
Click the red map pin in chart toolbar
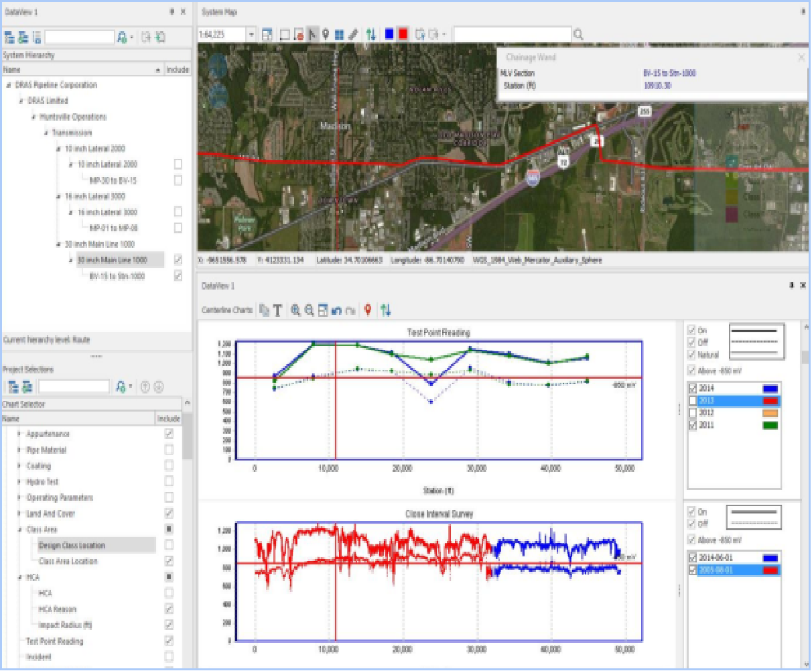(x=367, y=310)
